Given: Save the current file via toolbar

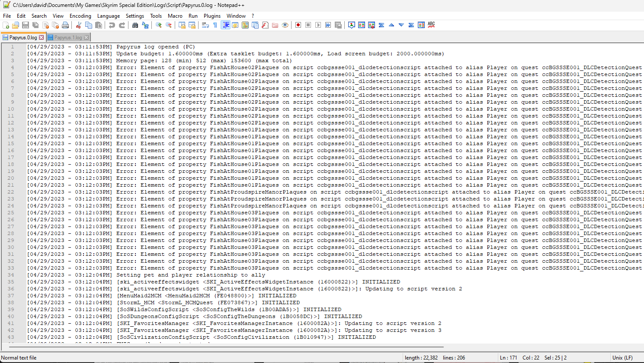Looking at the screenshot, I should point(26,25).
